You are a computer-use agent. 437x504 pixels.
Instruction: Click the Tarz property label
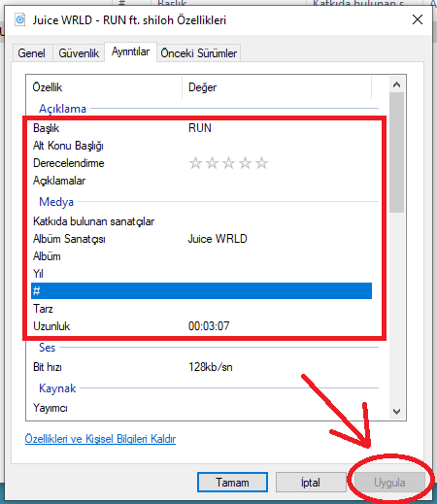[x=43, y=309]
